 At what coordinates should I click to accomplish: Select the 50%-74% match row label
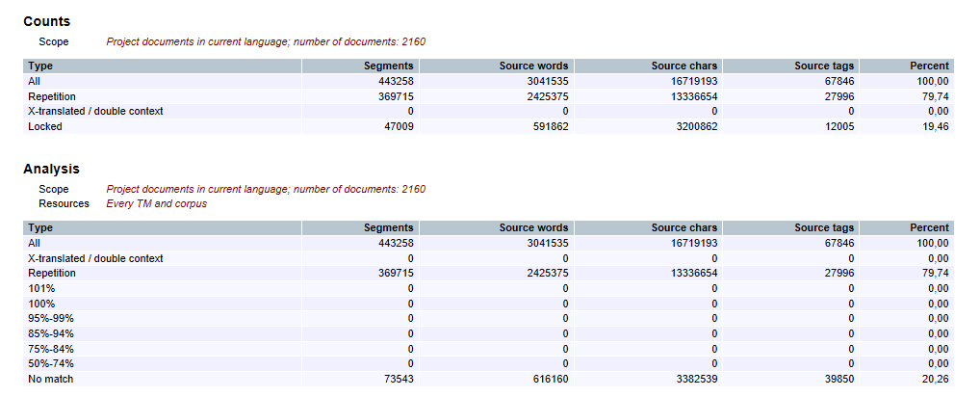click(51, 363)
